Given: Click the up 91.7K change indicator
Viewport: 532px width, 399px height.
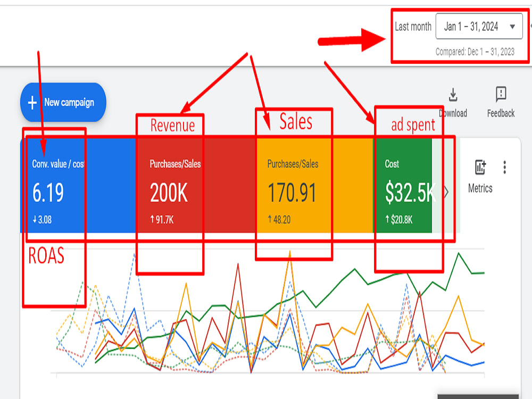Looking at the screenshot, I should coord(162,220).
